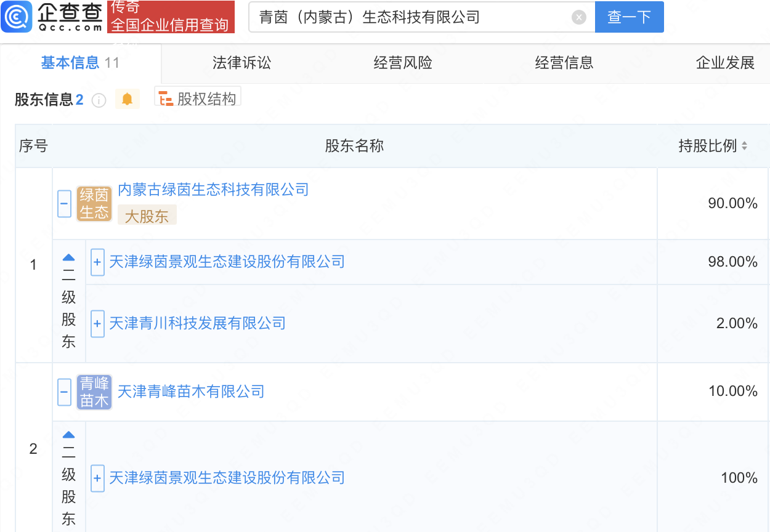Viewport: 770px width, 532px height.
Task: Switch to the 经营风险 tab
Action: [x=403, y=63]
